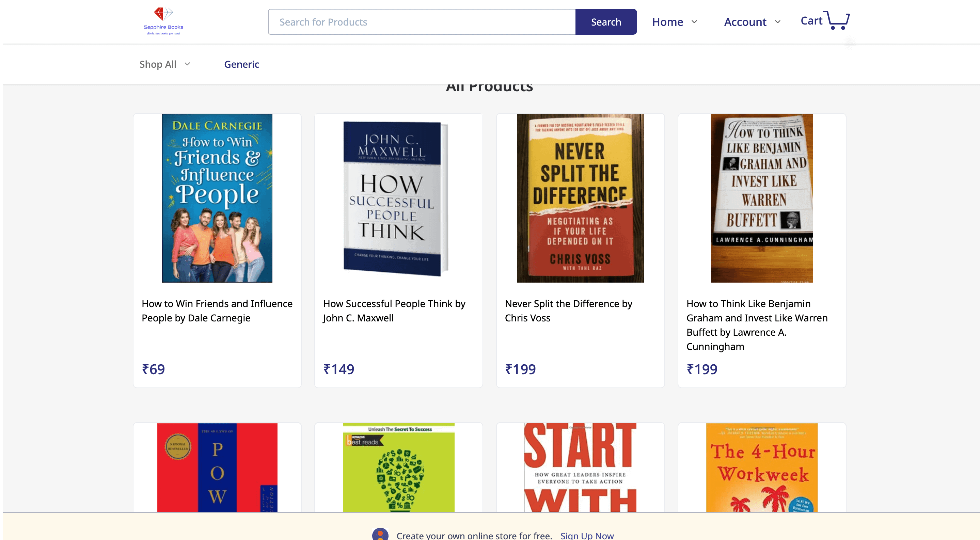
Task: Open The 4-Hour Workweek cover
Action: (762, 467)
